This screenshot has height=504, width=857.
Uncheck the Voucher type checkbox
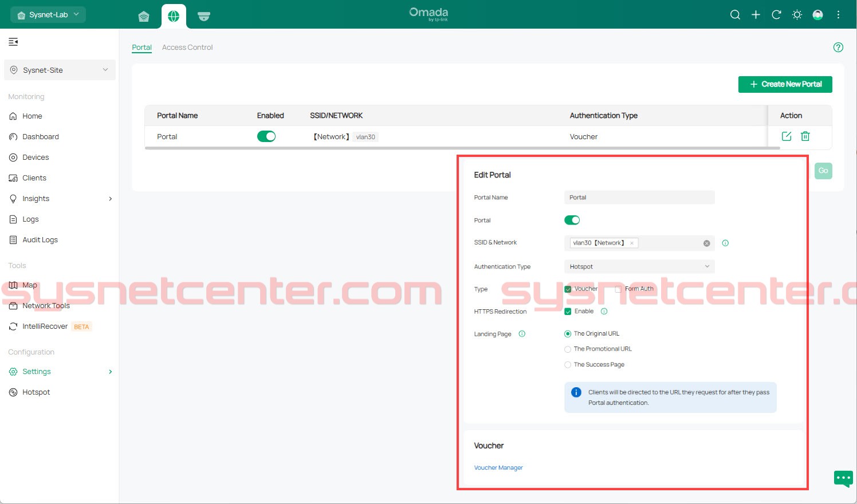coord(568,289)
